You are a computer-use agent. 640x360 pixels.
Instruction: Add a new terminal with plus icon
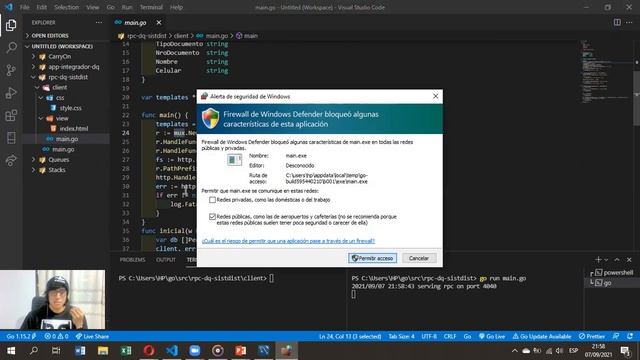pos(598,260)
